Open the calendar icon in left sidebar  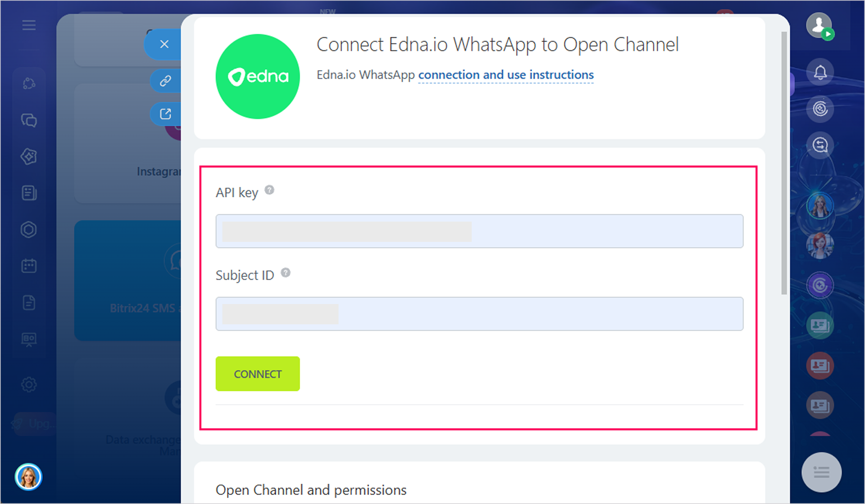(29, 266)
